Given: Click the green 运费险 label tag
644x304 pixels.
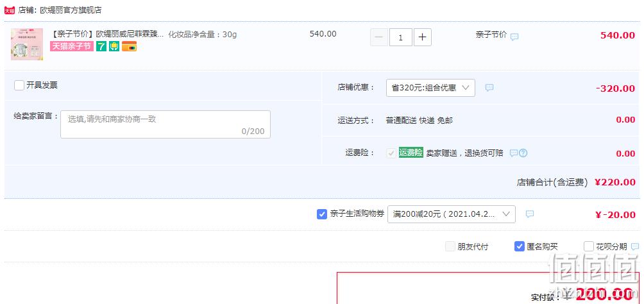Looking at the screenshot, I should tap(411, 153).
